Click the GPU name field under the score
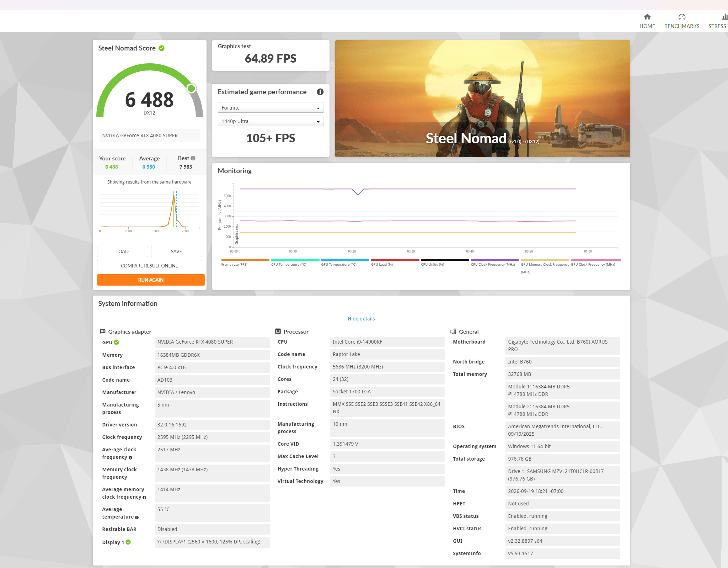728x568 pixels. 149,136
